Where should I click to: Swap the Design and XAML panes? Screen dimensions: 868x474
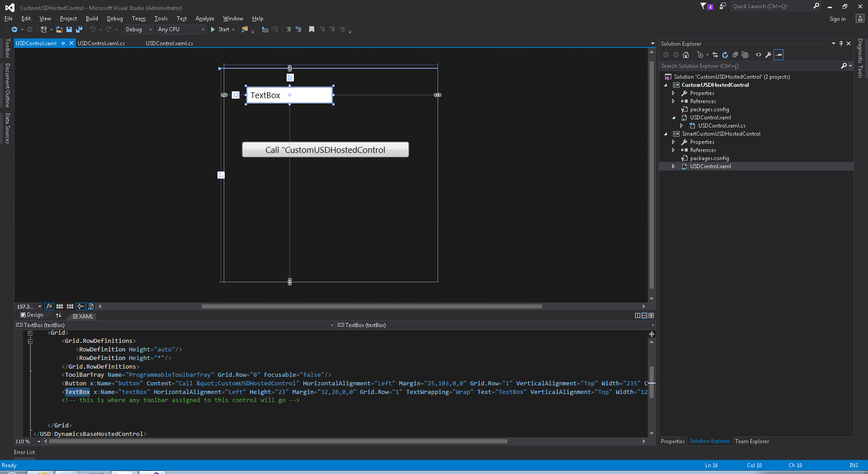(58, 315)
